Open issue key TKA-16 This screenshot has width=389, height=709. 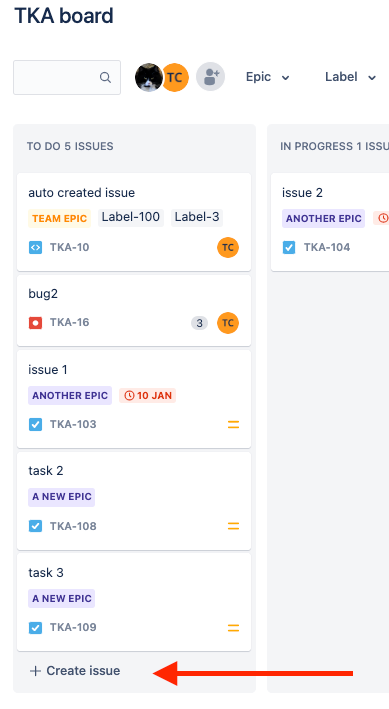pos(69,322)
